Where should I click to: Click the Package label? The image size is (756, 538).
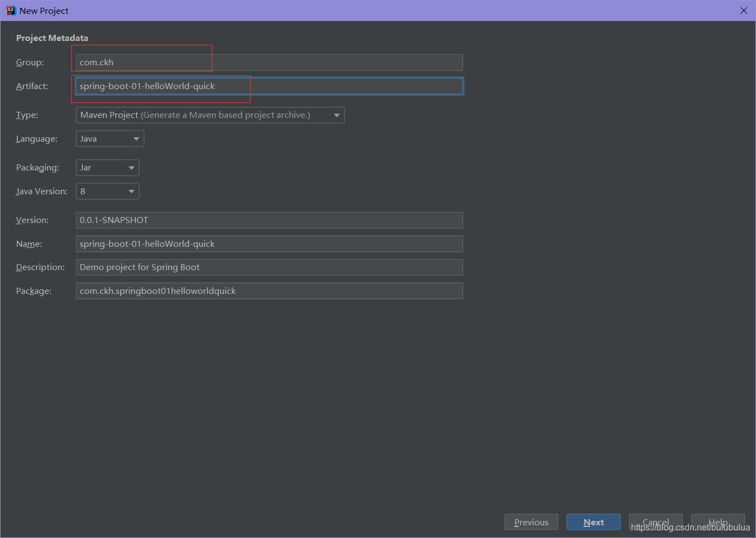tap(34, 291)
